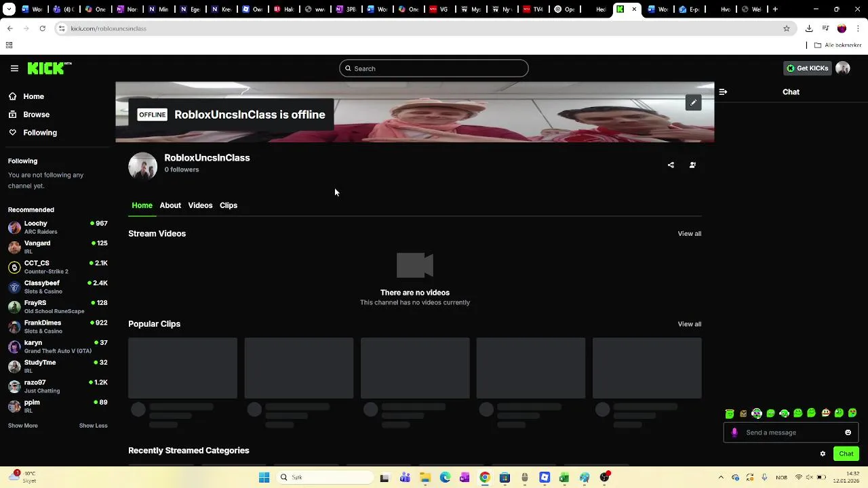868x488 pixels.
Task: Open the Chrome apps grid in the bookmarks bar
Action: pyautogui.click(x=9, y=45)
